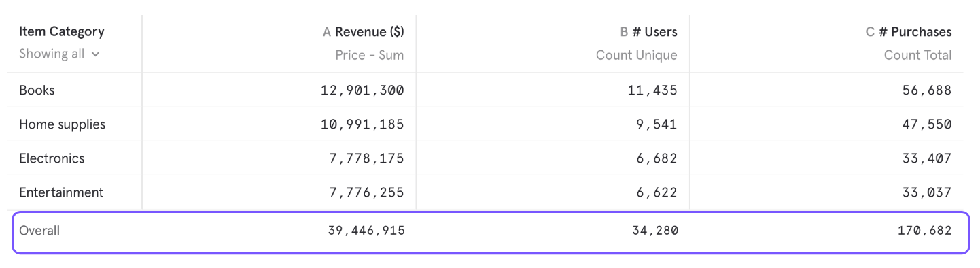Click Home supplies purchases value 47,550
980x268 pixels.
[x=927, y=124]
